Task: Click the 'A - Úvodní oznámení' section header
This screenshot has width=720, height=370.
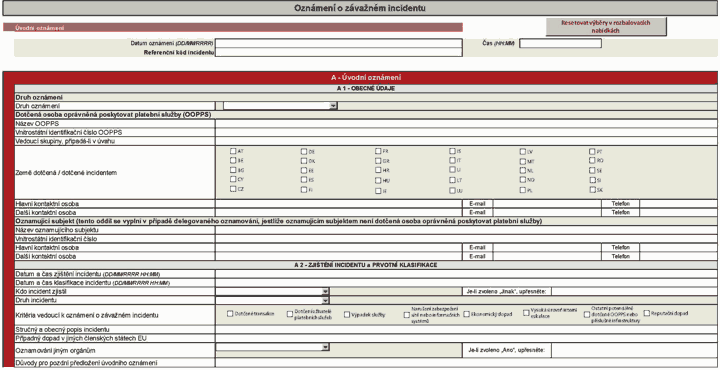Action: pyautogui.click(x=366, y=78)
